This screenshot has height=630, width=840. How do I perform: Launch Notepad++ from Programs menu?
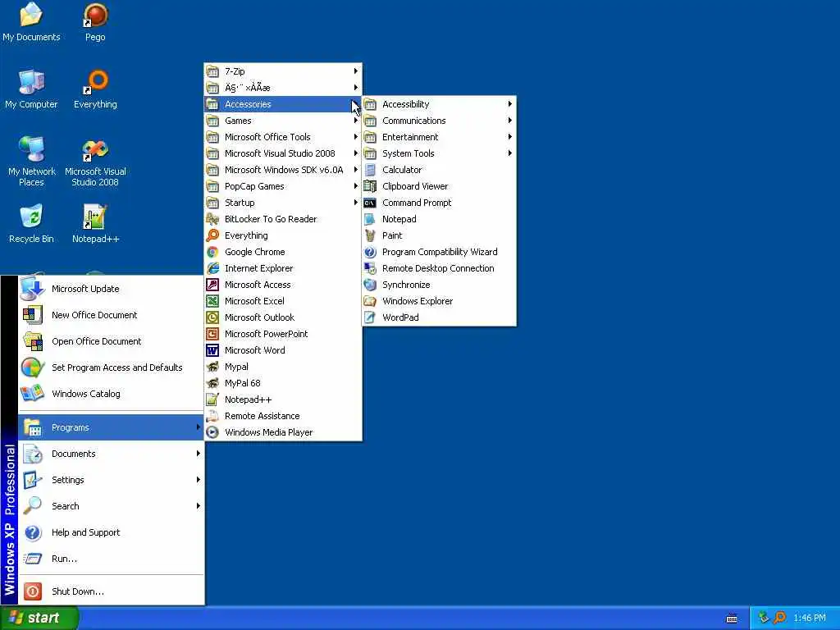pyautogui.click(x=283, y=399)
